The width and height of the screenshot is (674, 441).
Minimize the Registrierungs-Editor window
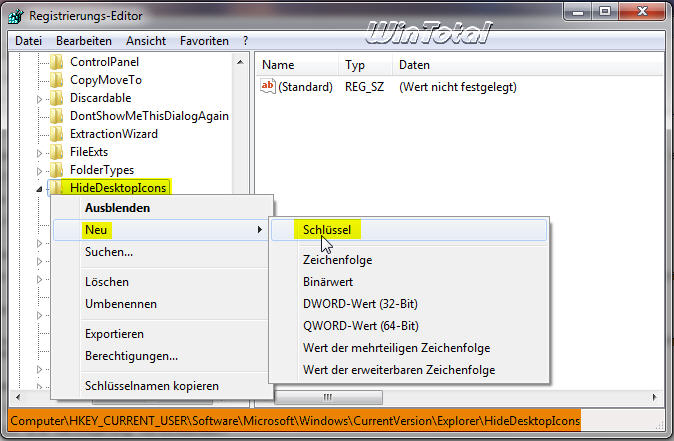tap(578, 12)
